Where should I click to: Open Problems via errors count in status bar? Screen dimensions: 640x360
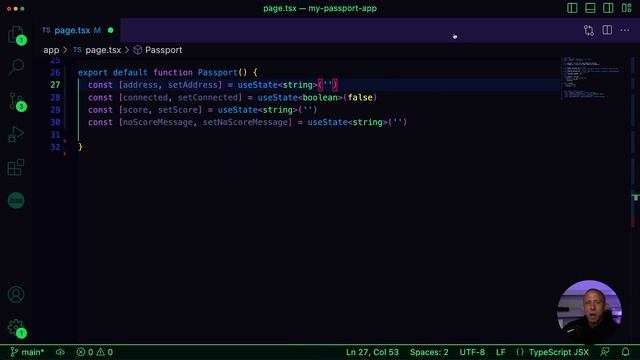pos(84,352)
